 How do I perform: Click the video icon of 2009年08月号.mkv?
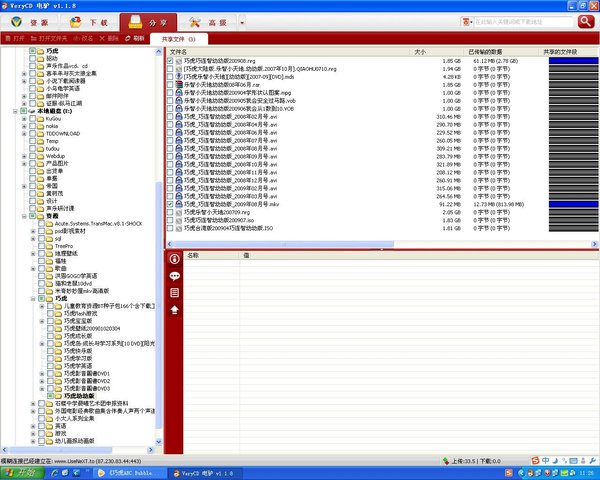pos(179,204)
